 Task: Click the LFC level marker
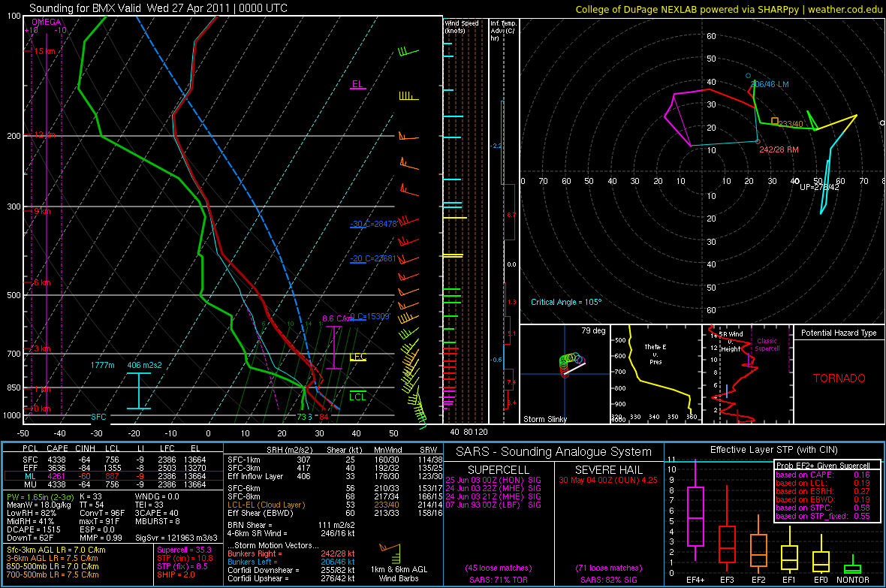357,357
